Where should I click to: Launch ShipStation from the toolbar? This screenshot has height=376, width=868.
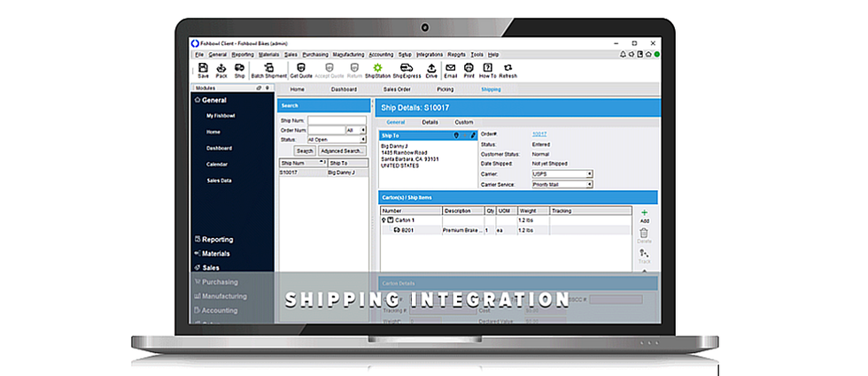(377, 69)
